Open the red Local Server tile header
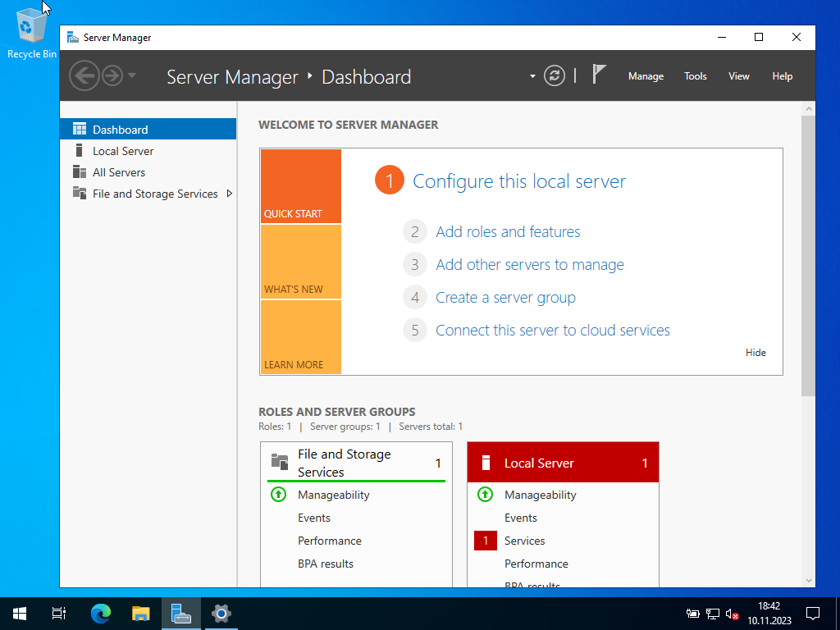This screenshot has width=840, height=630. click(x=563, y=463)
